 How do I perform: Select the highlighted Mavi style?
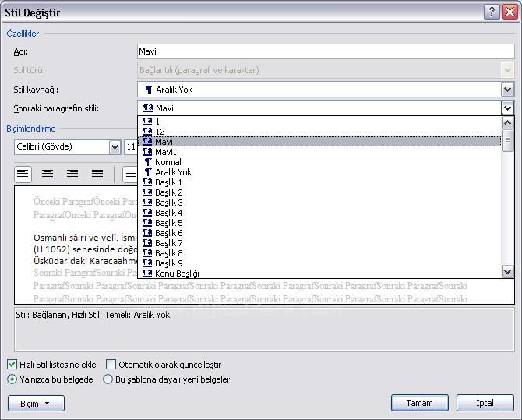point(319,142)
